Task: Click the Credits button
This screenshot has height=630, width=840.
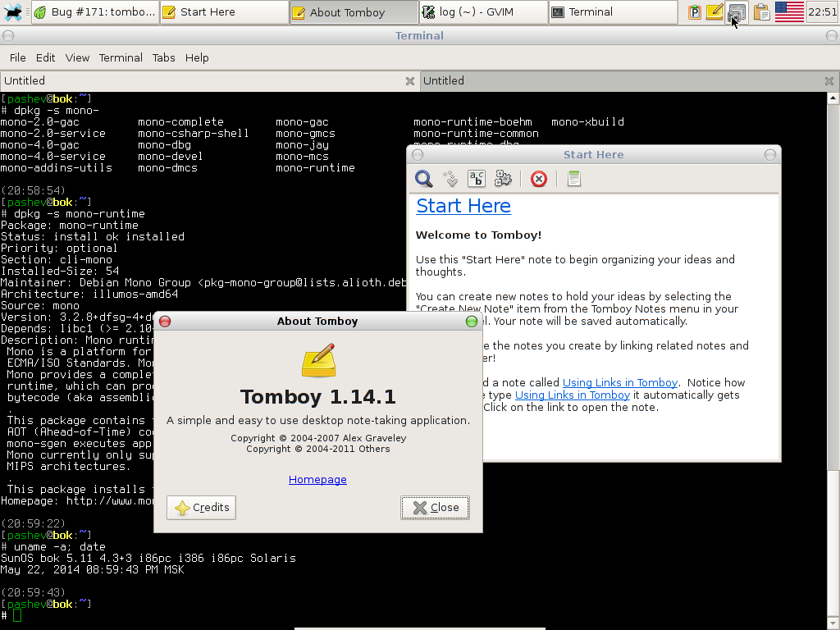Action: coord(202,507)
